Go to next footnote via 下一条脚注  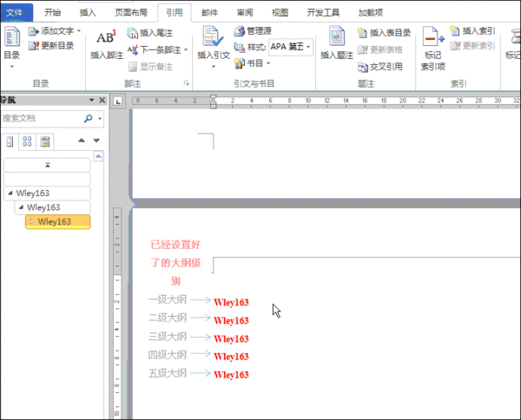(154, 49)
